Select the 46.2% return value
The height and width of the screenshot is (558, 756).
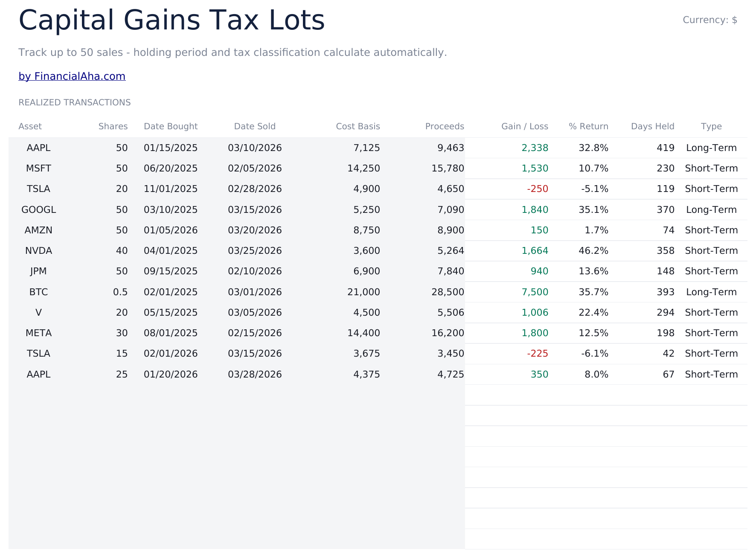[593, 251]
